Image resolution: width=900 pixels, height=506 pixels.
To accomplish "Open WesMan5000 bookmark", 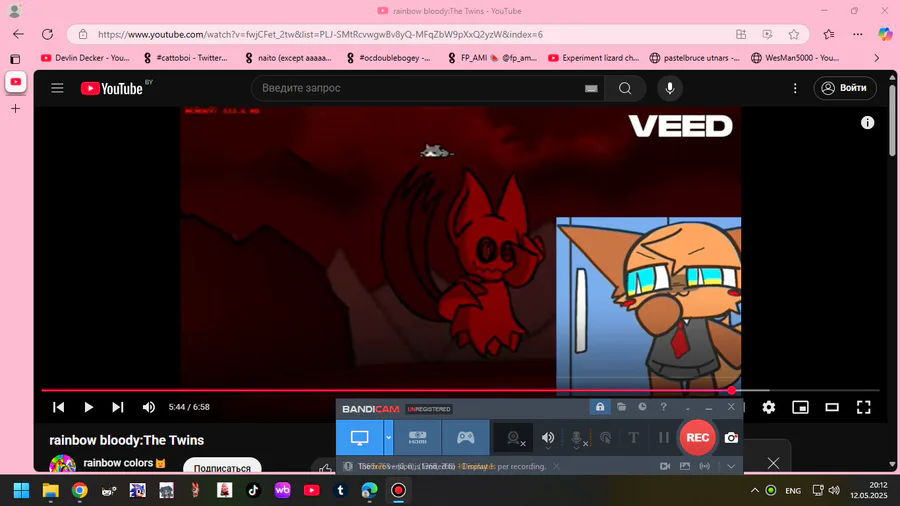I will [796, 58].
